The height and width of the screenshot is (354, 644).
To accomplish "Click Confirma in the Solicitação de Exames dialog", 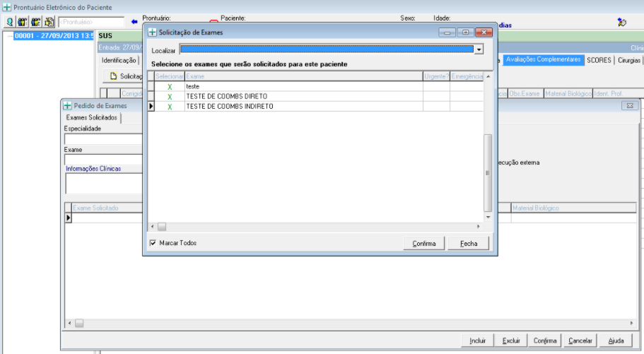I will pos(424,244).
